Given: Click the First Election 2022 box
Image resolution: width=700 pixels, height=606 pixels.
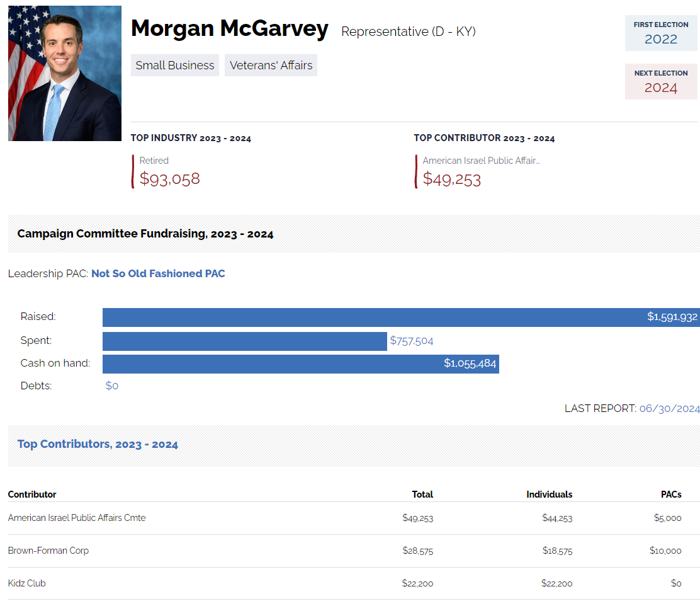Looking at the screenshot, I should pos(660,33).
